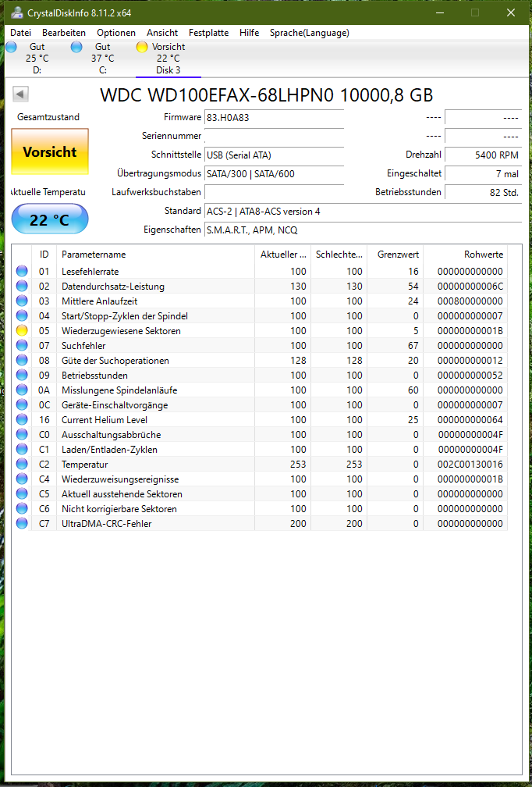Click the status orb for Current Helium Level
Screen dimensions: 532x787
click(x=22, y=419)
